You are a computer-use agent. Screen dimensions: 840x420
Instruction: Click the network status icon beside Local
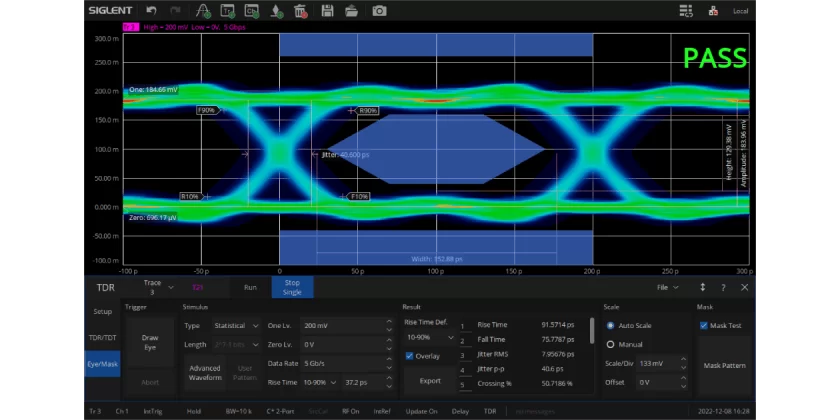coord(713,11)
